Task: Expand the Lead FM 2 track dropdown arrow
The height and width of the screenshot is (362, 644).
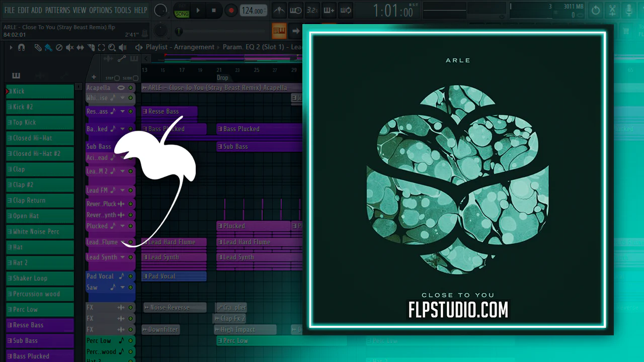Action: [x=122, y=171]
